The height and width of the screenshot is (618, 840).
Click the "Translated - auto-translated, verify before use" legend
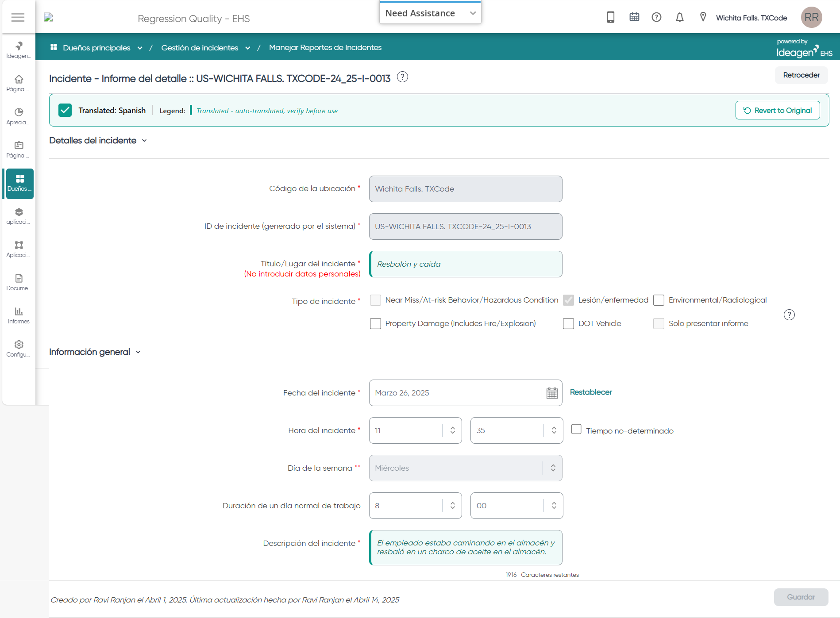point(267,111)
